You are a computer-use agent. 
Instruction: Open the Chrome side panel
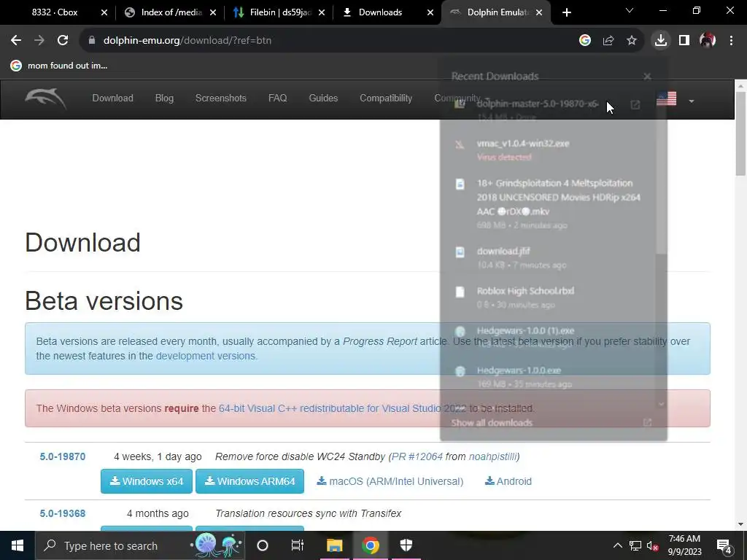[684, 41]
